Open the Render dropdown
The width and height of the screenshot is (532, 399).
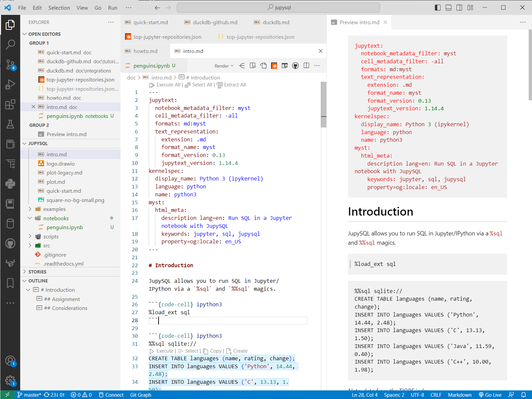224,66
